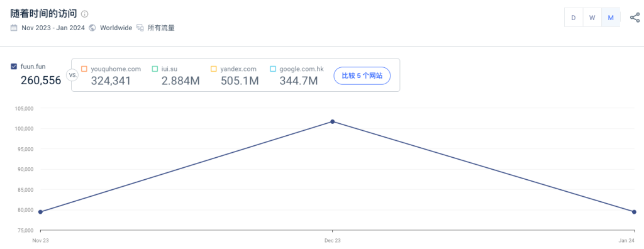Click the 75,000 axis label
Image resolution: width=644 pixels, height=249 pixels.
pos(25,230)
